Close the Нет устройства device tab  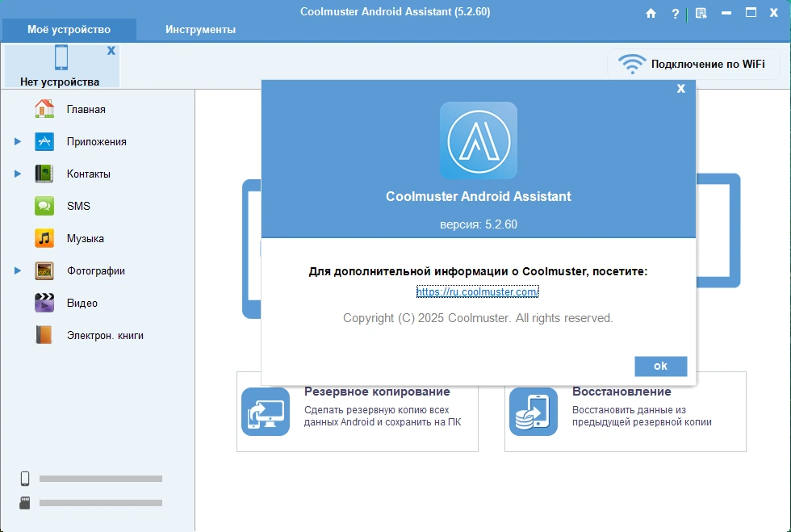pos(111,51)
